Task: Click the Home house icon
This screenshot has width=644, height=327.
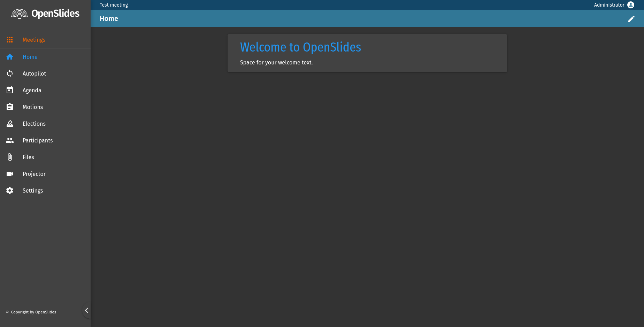Action: coord(10,56)
